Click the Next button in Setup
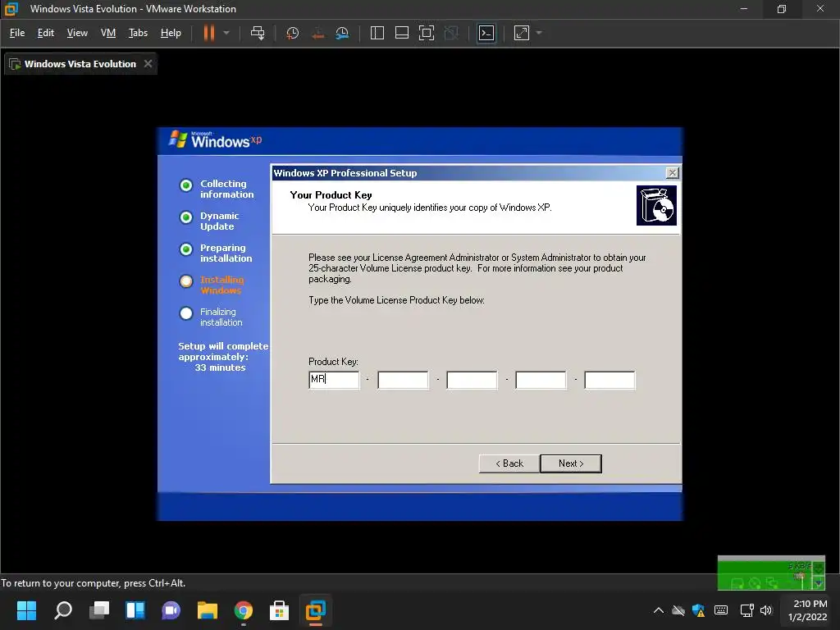The height and width of the screenshot is (630, 840). tap(571, 463)
